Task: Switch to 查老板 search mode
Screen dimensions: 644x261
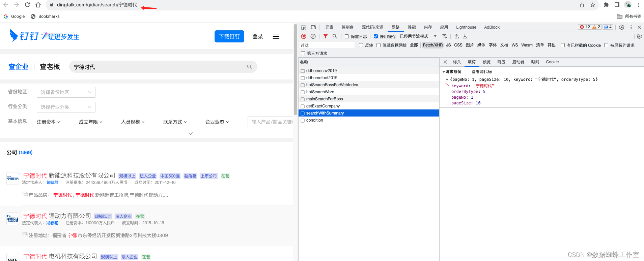Action: pyautogui.click(x=50, y=67)
